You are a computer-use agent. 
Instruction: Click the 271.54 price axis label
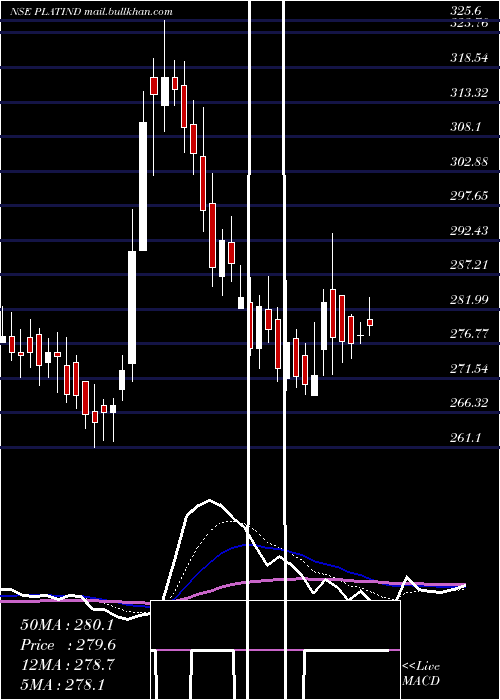click(469, 369)
